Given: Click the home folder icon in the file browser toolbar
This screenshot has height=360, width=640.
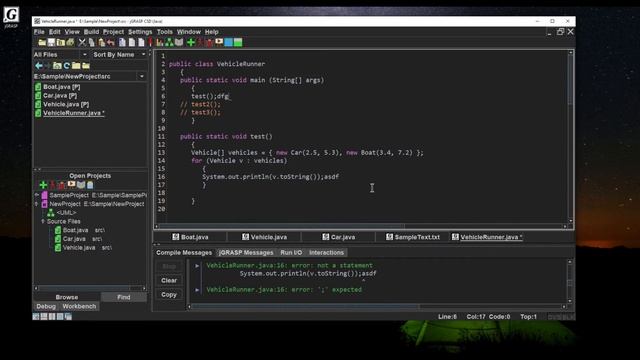Looking at the screenshot, I should point(57,66).
